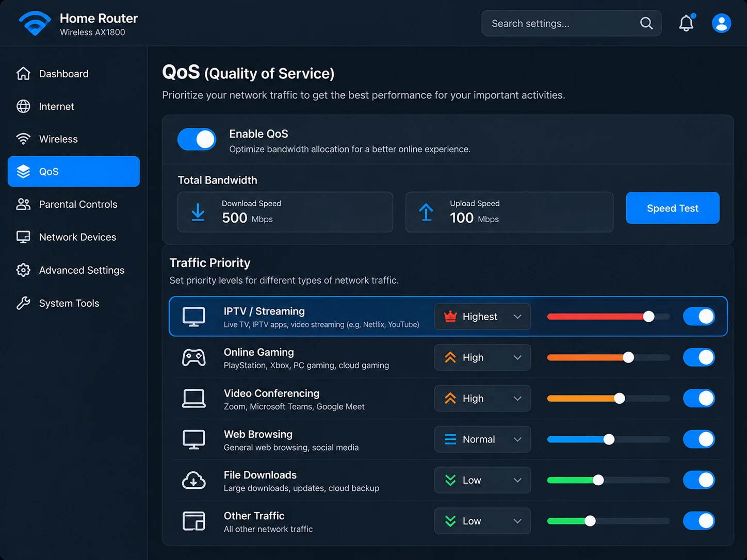Open Parental Controls page
Viewport: 747px width, 560px height.
click(74, 204)
